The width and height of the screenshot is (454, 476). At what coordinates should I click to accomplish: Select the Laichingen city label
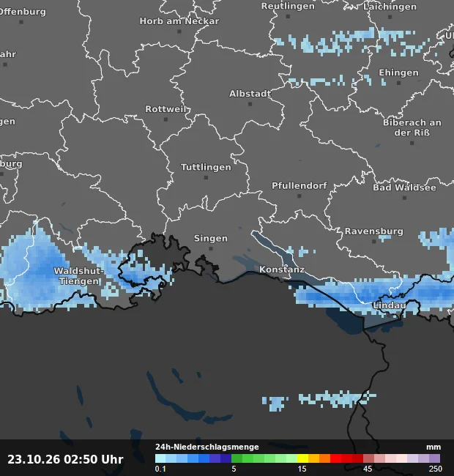(x=390, y=7)
